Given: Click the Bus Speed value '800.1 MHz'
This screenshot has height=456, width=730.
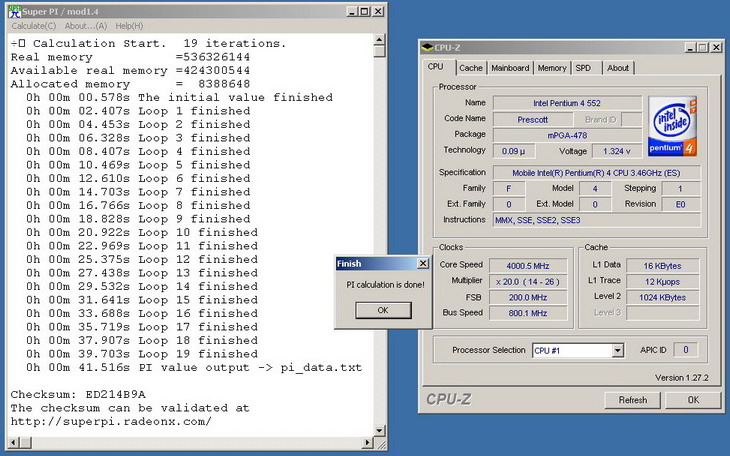Looking at the screenshot, I should tap(528, 313).
